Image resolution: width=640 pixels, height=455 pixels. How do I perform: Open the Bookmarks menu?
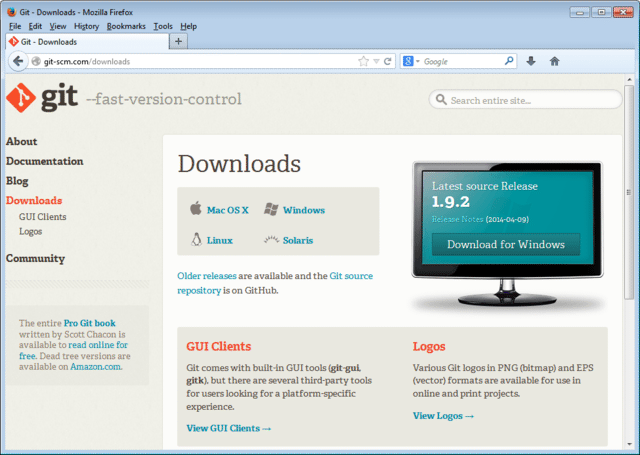point(126,27)
